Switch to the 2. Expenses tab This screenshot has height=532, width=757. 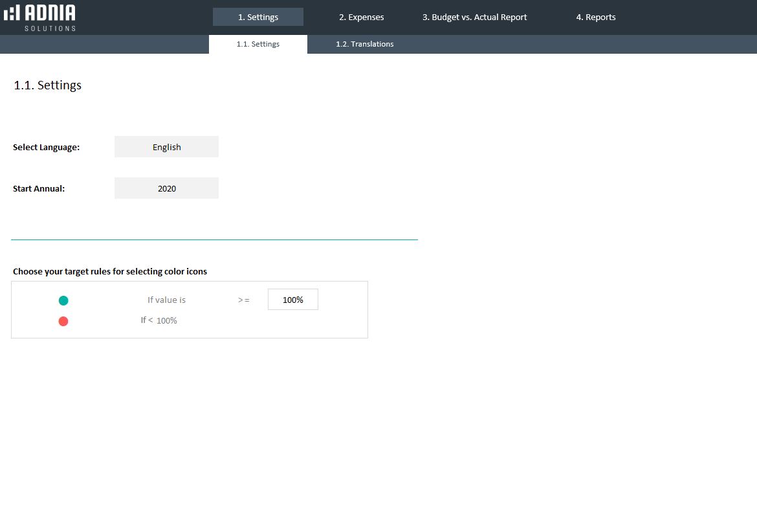coord(361,17)
